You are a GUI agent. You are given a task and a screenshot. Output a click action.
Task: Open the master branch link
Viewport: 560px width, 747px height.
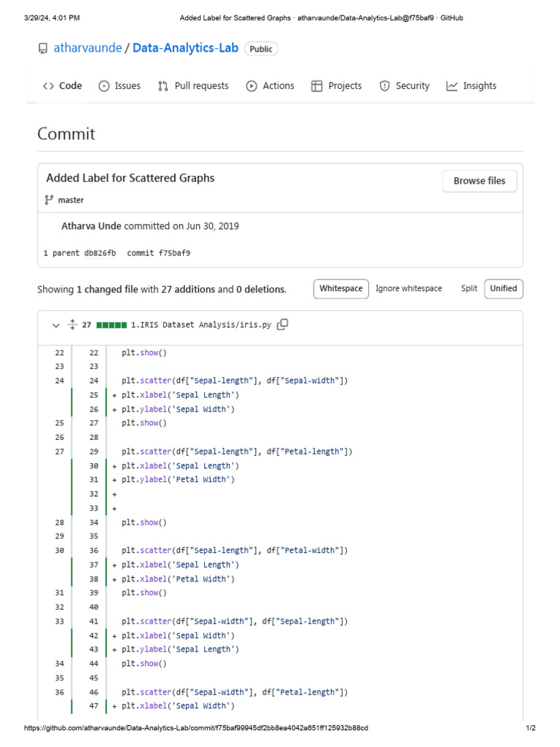[71, 200]
